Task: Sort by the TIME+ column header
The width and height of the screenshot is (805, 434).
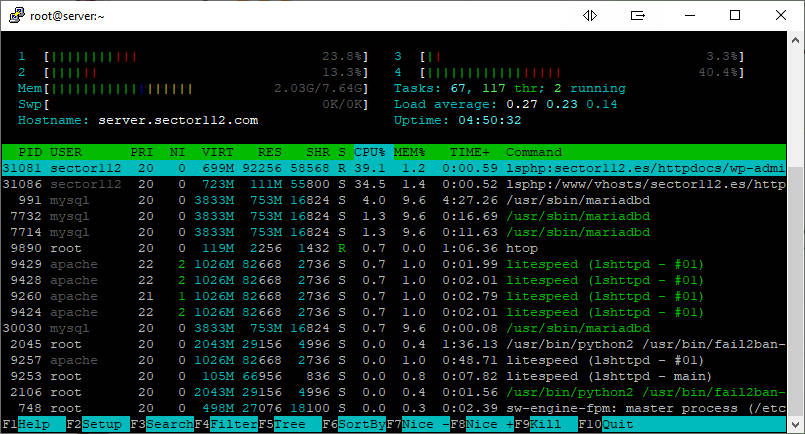Action: [x=470, y=152]
